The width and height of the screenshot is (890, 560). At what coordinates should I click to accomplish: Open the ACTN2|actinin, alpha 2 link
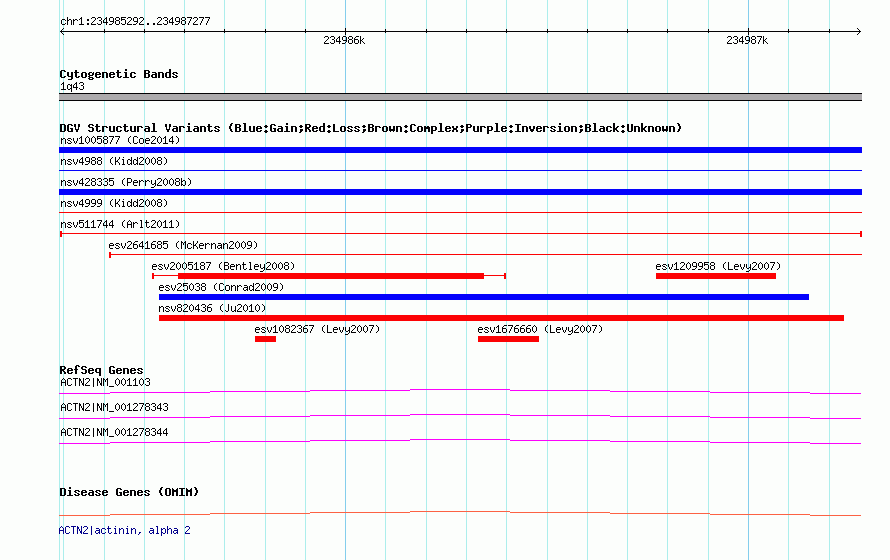(x=124, y=530)
